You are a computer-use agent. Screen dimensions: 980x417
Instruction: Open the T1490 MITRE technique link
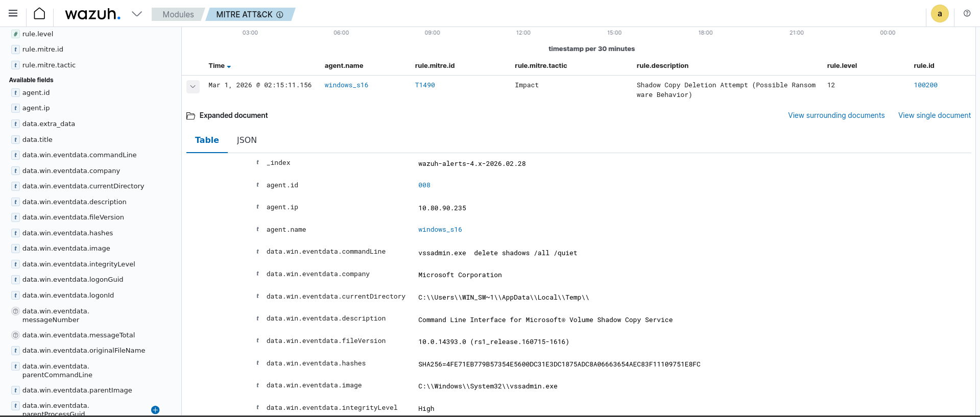click(x=425, y=85)
